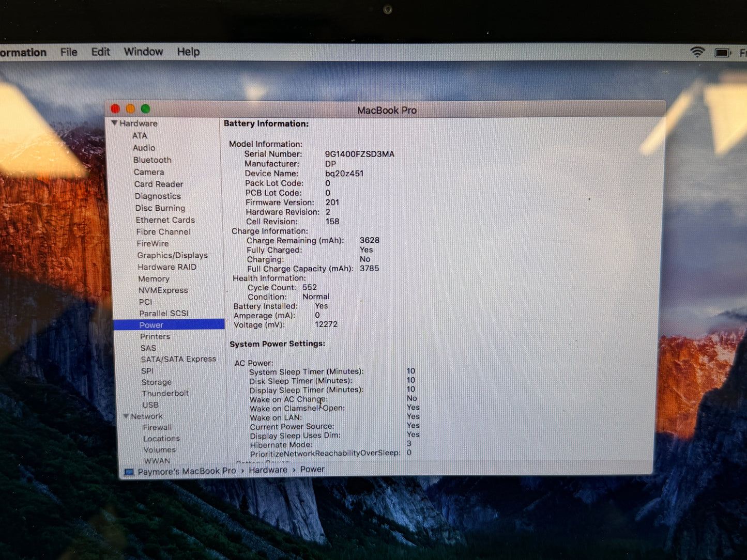This screenshot has width=747, height=560.
Task: Select Camera in the sidebar
Action: click(149, 172)
